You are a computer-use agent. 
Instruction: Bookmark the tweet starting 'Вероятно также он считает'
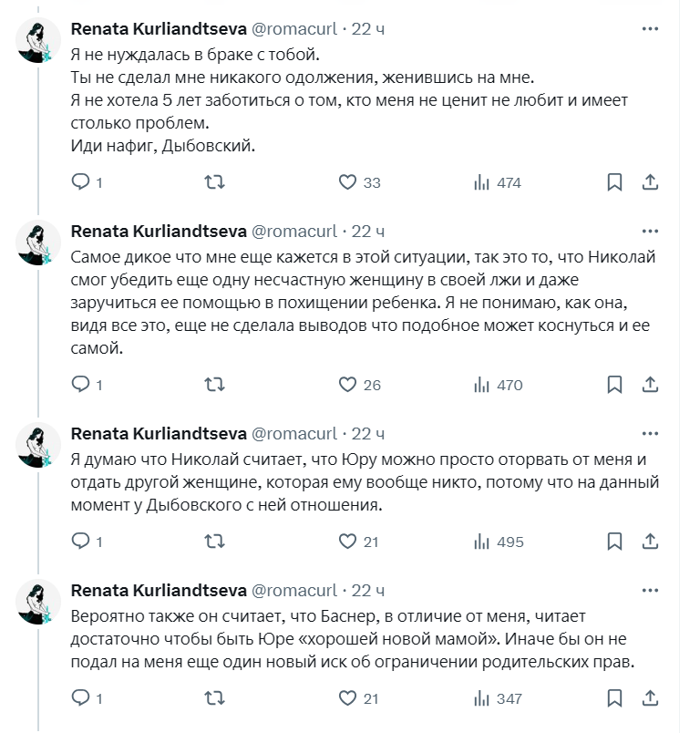[x=614, y=698]
